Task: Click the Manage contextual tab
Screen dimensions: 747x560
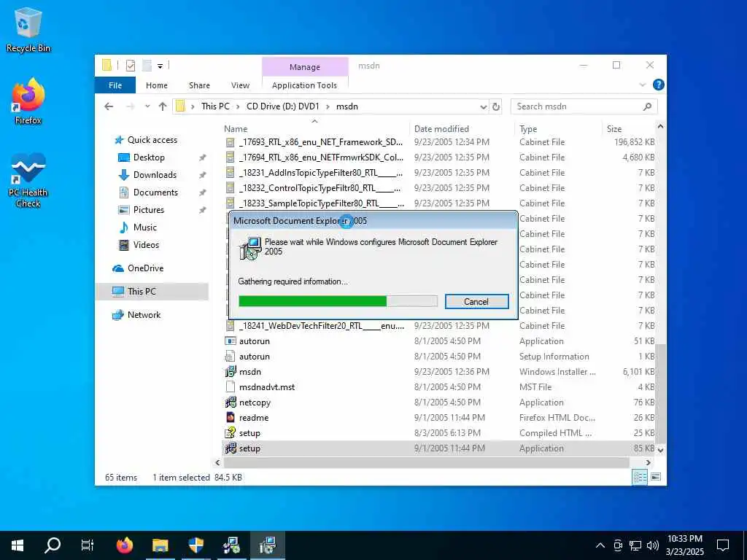Action: pos(305,67)
